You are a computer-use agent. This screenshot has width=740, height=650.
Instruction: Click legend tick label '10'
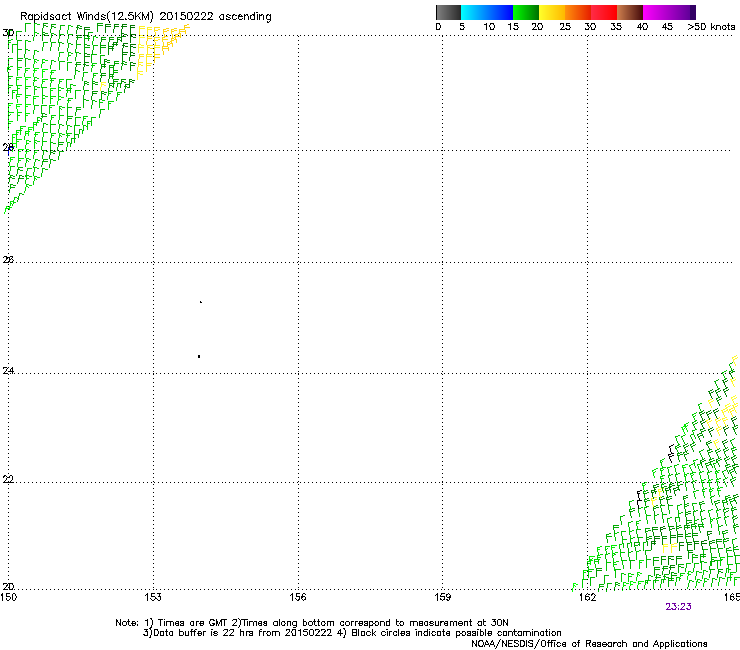click(x=489, y=27)
